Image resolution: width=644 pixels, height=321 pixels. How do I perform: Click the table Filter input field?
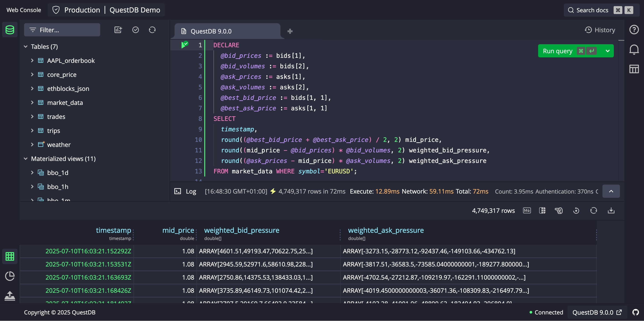(62, 30)
